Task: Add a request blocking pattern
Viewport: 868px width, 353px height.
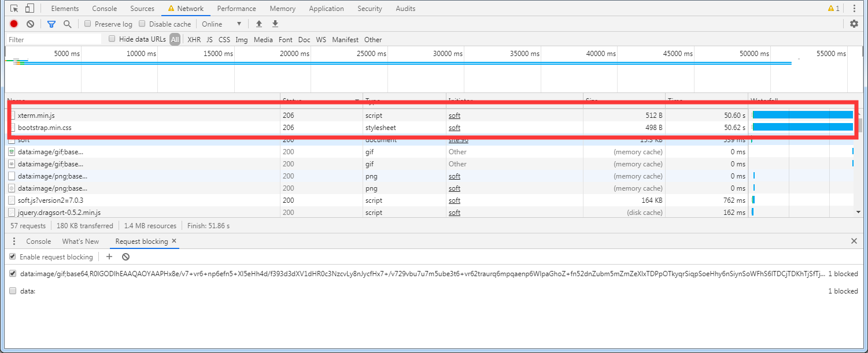Action: [x=109, y=257]
